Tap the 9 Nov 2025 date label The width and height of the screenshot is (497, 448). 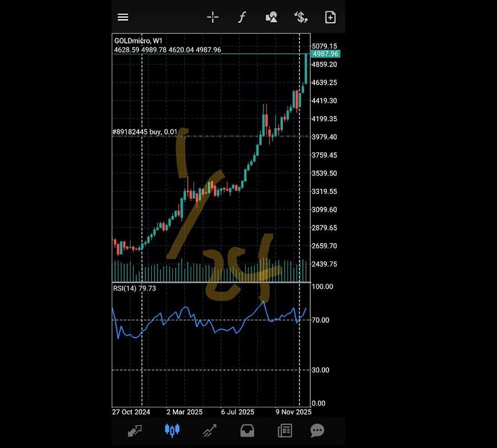pos(293,412)
